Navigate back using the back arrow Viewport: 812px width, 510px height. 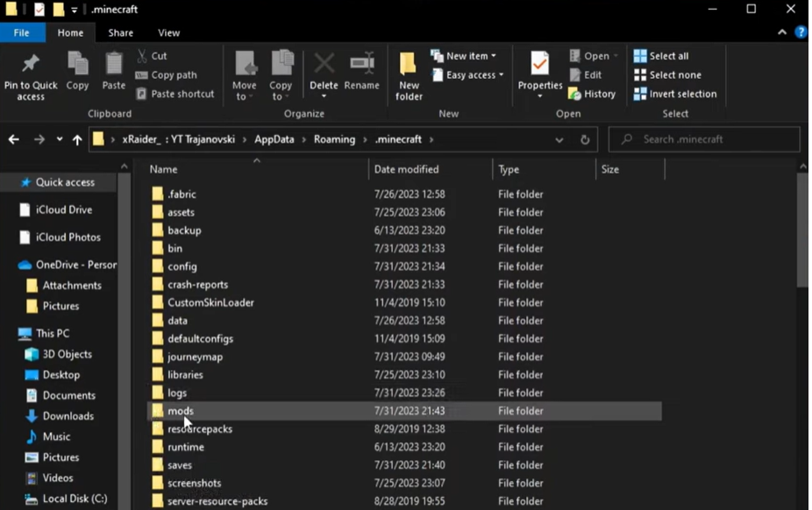click(x=14, y=138)
